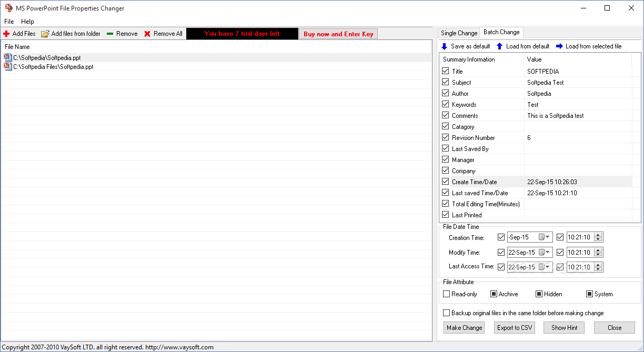Uncheck the Title property checkbox
This screenshot has height=352, width=644.
(x=446, y=71)
